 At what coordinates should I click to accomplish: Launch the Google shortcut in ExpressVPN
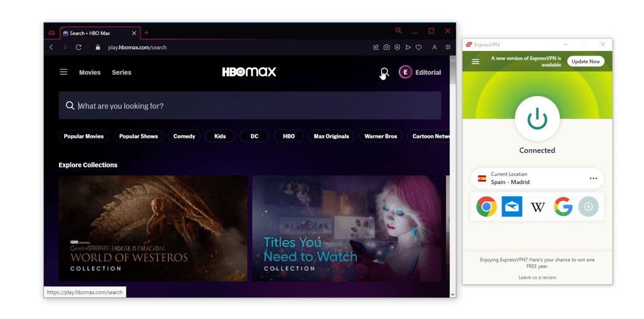click(563, 206)
